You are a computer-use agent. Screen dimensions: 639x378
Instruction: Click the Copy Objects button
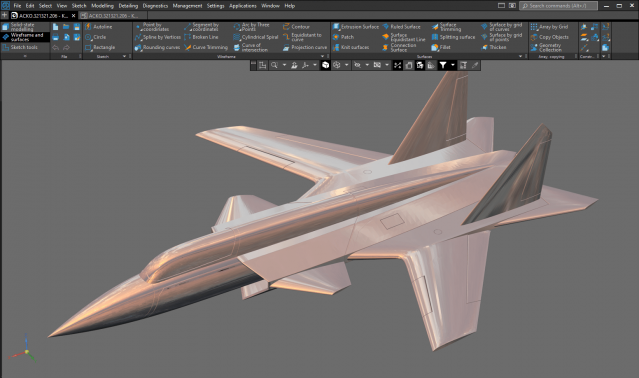pos(549,37)
